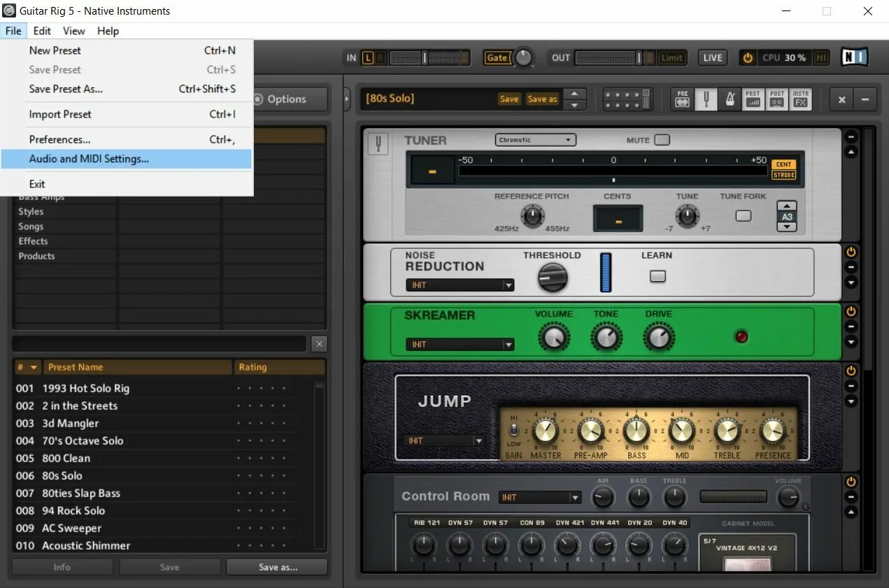
Task: Minimize the Jump amp module
Action: (x=851, y=386)
